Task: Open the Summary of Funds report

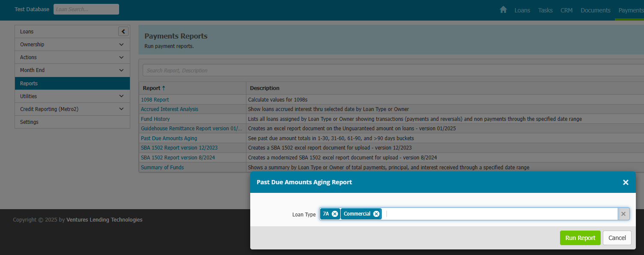Action: (x=162, y=168)
